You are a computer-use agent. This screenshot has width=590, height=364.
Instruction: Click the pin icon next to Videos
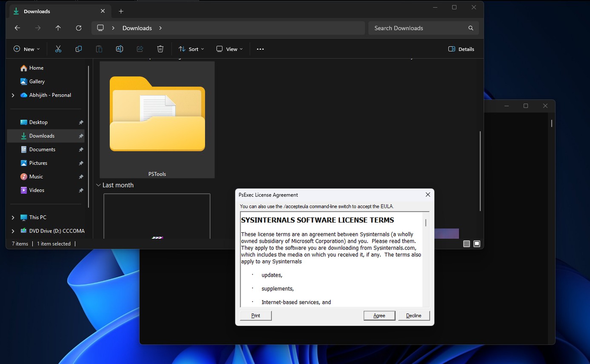(x=81, y=190)
